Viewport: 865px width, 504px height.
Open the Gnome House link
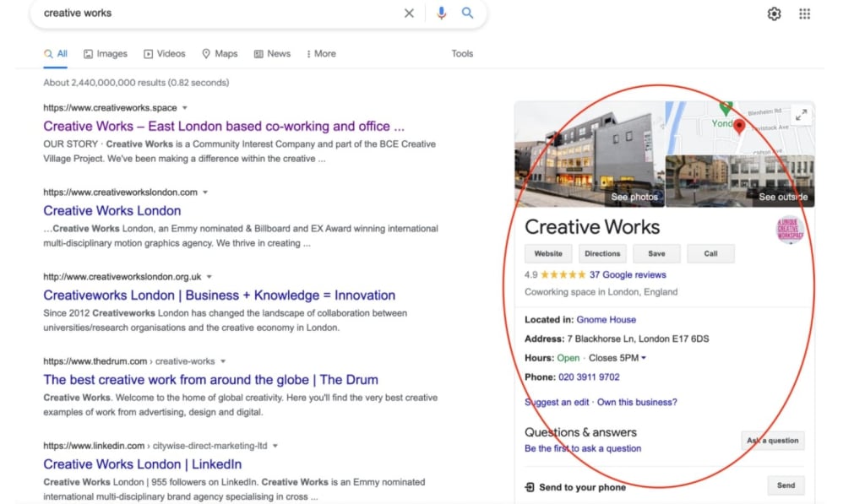point(607,320)
